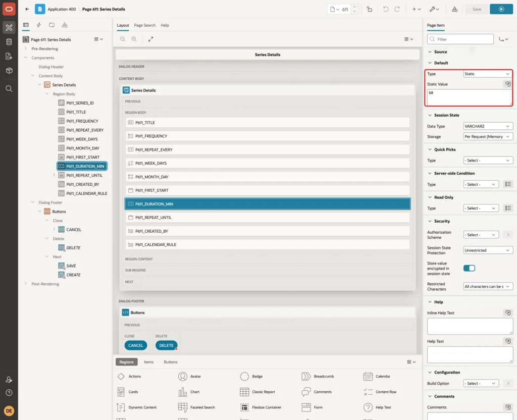Select the Chart region in gallery

(189, 392)
